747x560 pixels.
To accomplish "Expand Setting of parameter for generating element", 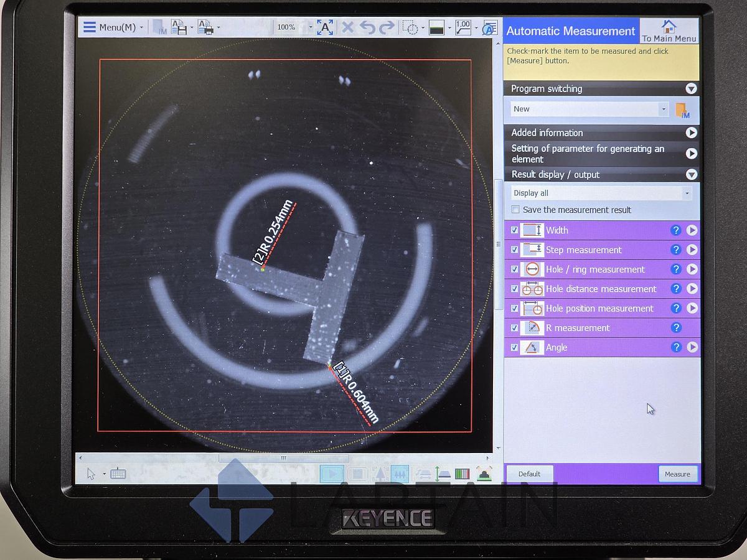I will pos(691,153).
